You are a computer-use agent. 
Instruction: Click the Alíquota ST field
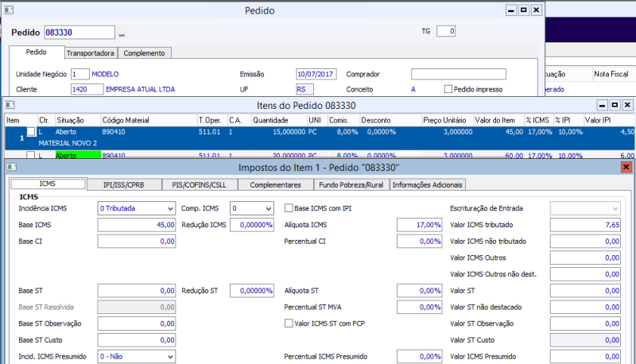(x=420, y=291)
